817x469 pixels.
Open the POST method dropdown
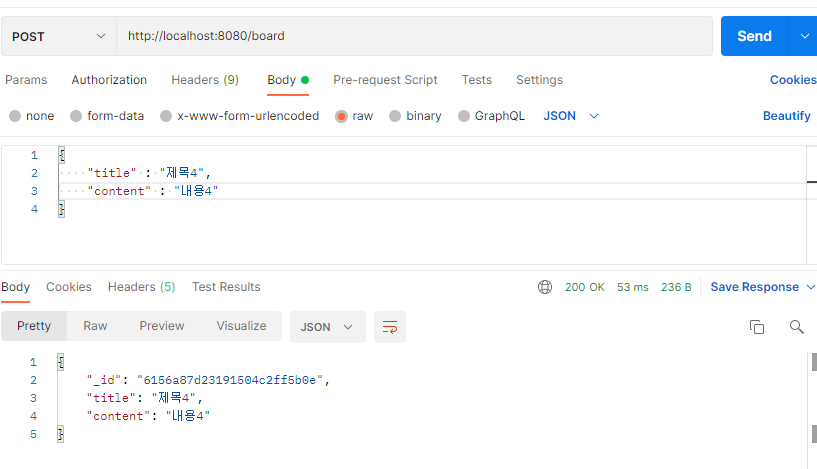[59, 36]
